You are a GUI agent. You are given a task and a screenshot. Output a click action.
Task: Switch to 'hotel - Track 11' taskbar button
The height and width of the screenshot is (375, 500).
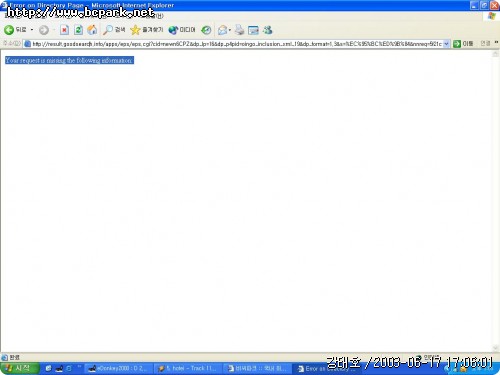(x=189, y=368)
